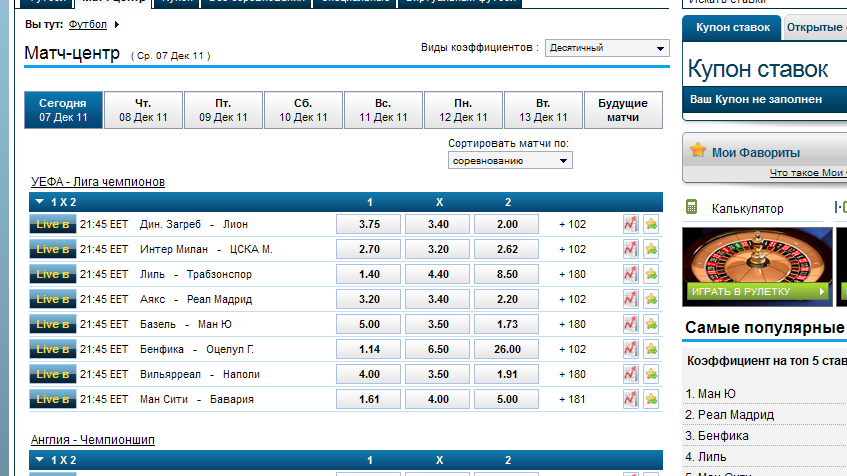The width and height of the screenshot is (847, 476).
Task: Select Ман Ю in the popular list
Action: (716, 394)
